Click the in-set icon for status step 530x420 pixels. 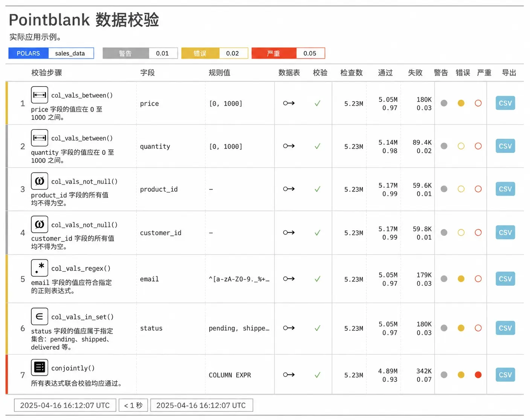click(40, 316)
